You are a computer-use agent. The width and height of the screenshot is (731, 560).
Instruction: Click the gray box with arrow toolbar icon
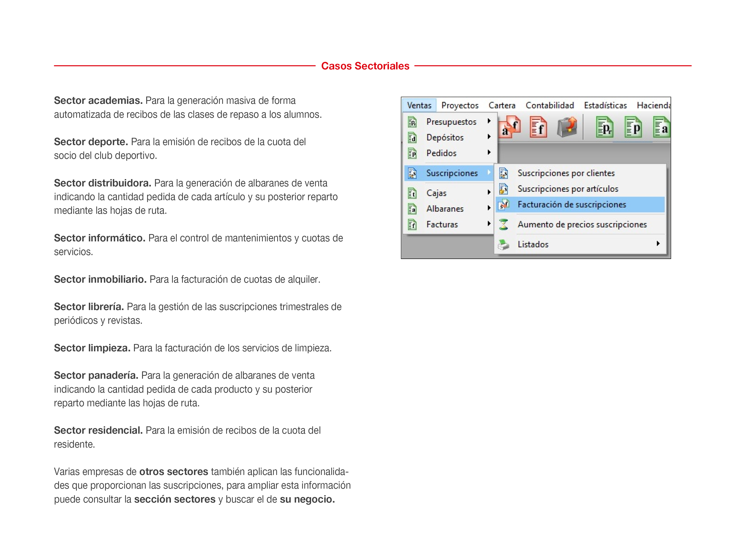[x=567, y=127]
